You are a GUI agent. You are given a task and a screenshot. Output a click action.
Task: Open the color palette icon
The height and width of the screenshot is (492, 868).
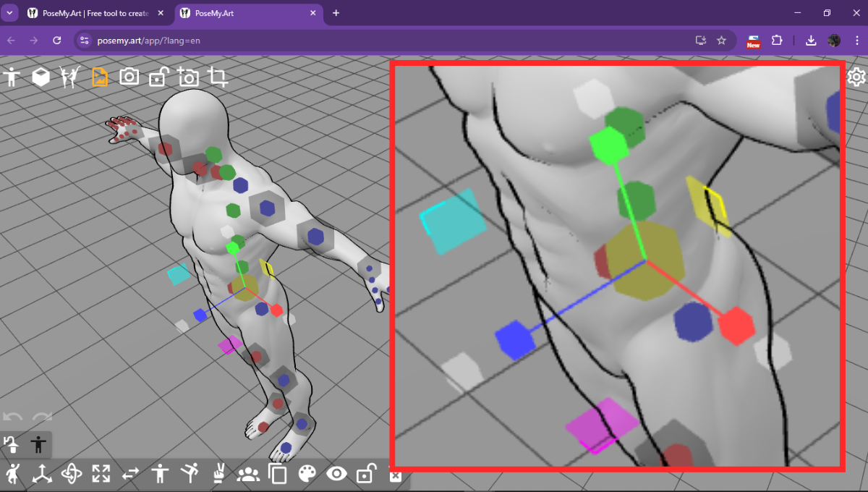307,474
